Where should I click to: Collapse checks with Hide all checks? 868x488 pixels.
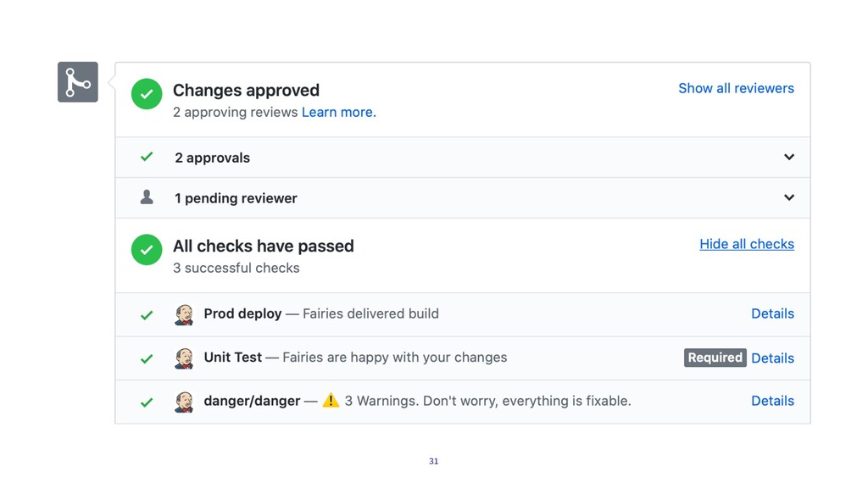(747, 244)
